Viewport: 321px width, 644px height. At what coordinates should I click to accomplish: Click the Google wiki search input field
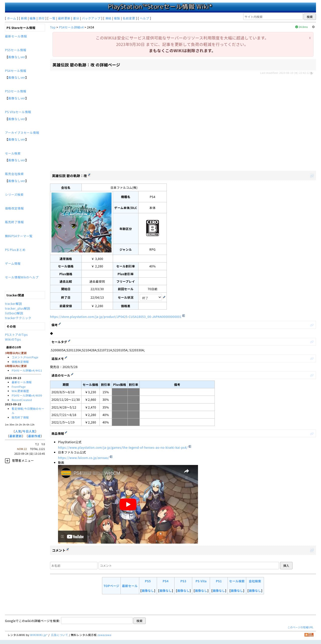(96, 621)
